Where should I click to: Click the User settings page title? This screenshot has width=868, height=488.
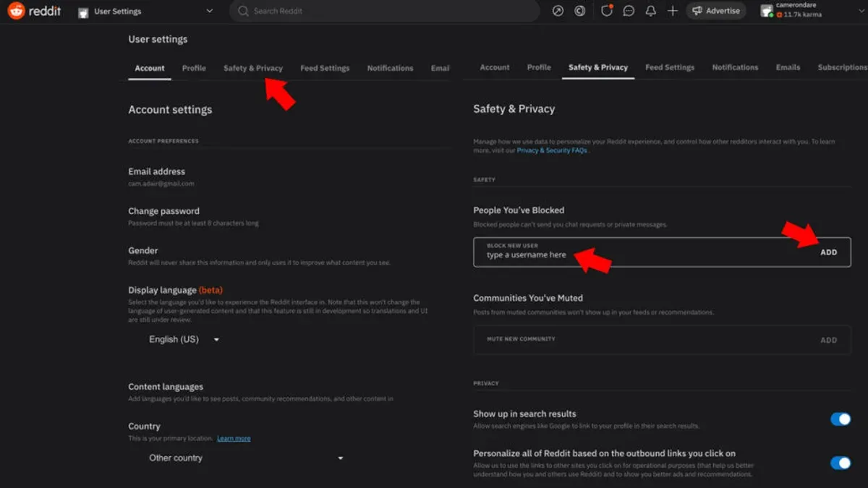coord(158,39)
